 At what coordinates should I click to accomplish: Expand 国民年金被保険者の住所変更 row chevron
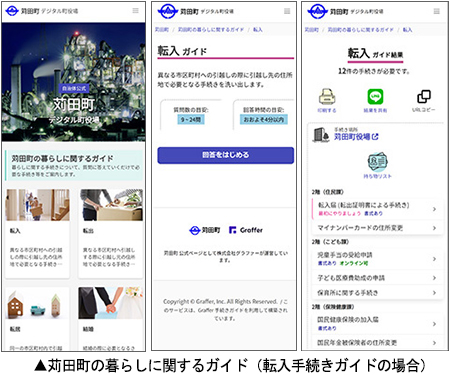434,342
